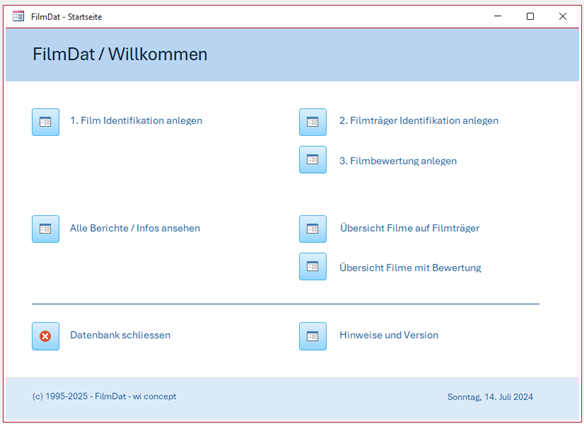Minimize the FilmDat Startseite window
Image resolution: width=584 pixels, height=424 pixels.
click(498, 16)
